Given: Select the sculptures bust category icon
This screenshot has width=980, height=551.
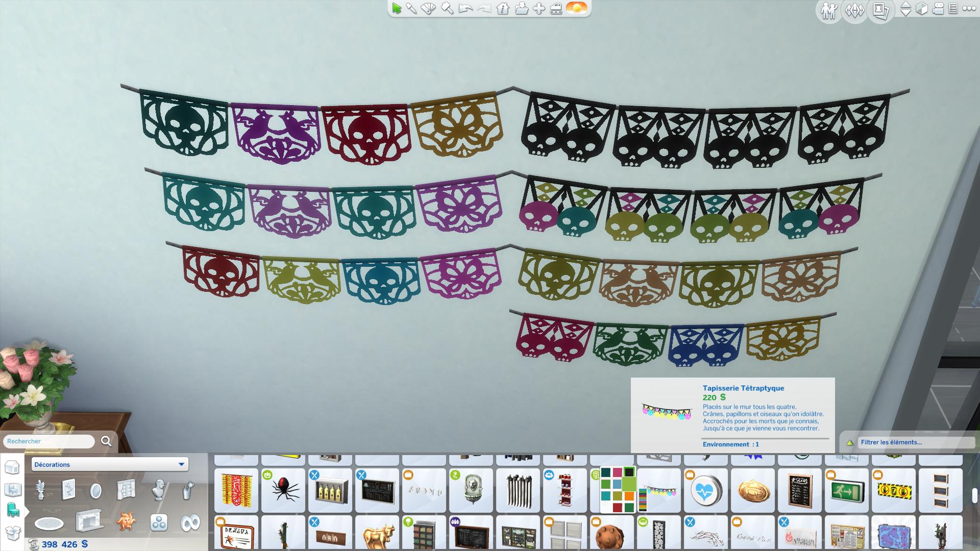Looking at the screenshot, I should pos(159,490).
